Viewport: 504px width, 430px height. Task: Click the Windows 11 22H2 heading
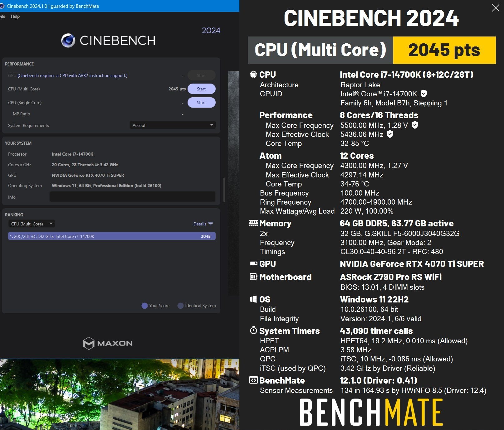[x=374, y=299]
